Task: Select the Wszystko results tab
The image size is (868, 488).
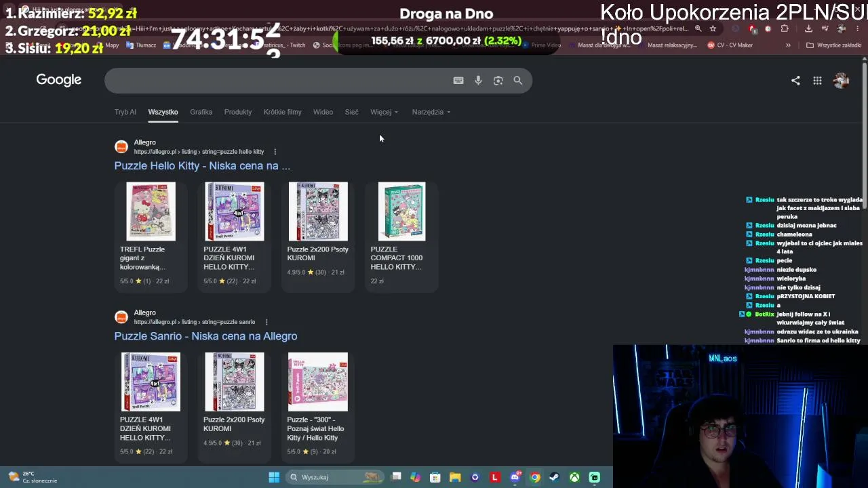Action: click(x=163, y=112)
